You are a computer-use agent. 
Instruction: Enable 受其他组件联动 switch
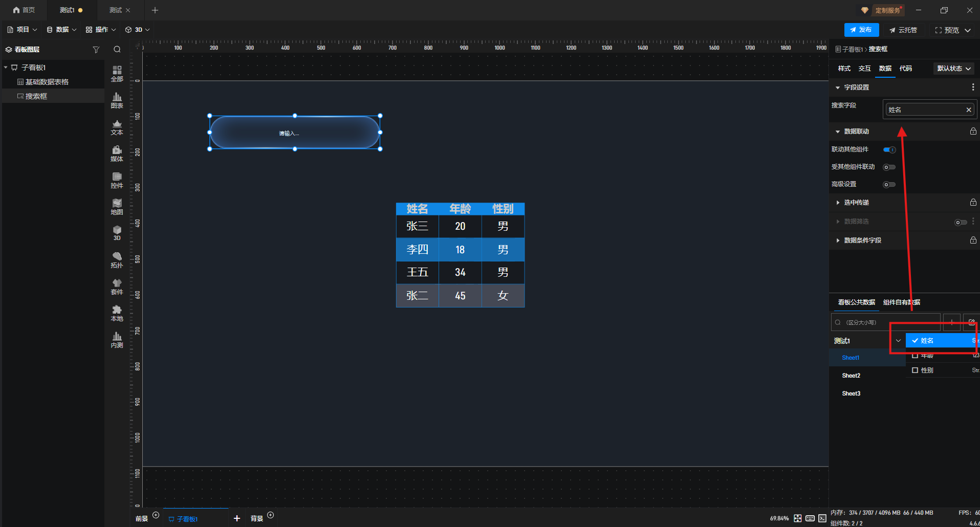[889, 167]
